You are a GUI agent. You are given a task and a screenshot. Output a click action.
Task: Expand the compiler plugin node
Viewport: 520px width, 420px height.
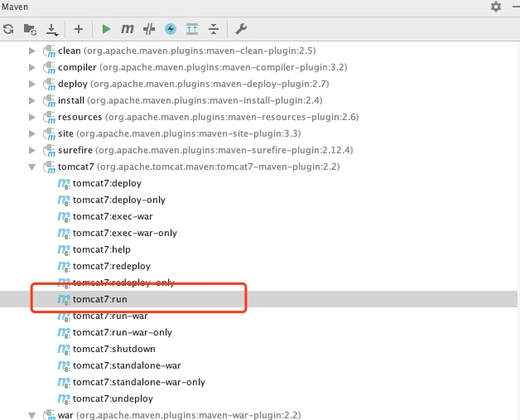coord(32,67)
